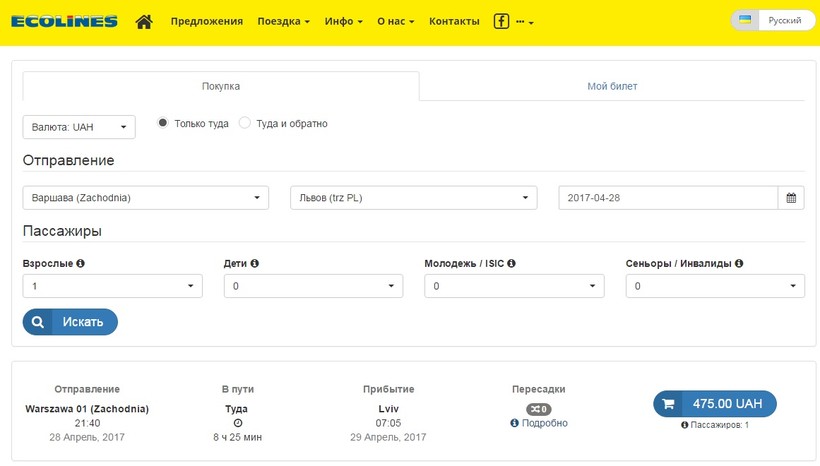Click info icon next to Молодежь / ISIC
The width and height of the screenshot is (820, 466).
click(511, 264)
